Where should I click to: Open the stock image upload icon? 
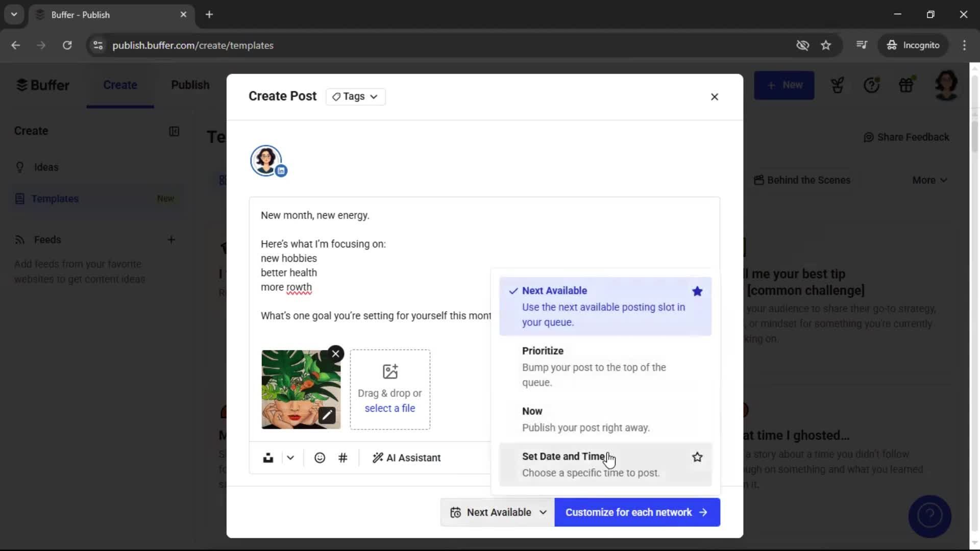[x=268, y=458]
